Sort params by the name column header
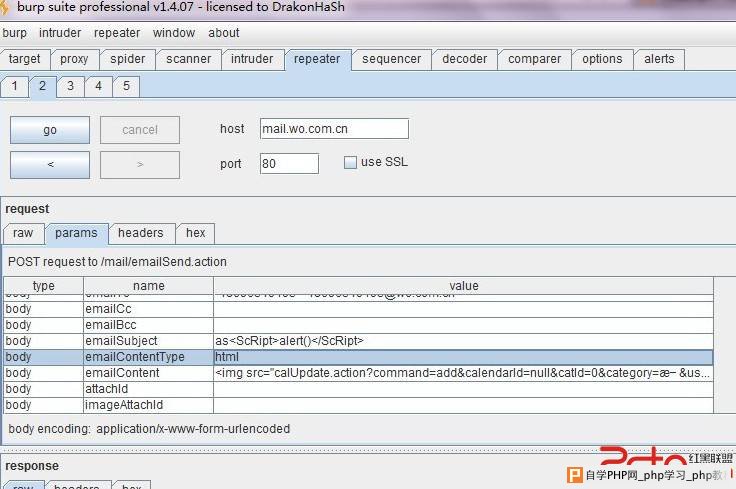736x489 pixels. [148, 286]
